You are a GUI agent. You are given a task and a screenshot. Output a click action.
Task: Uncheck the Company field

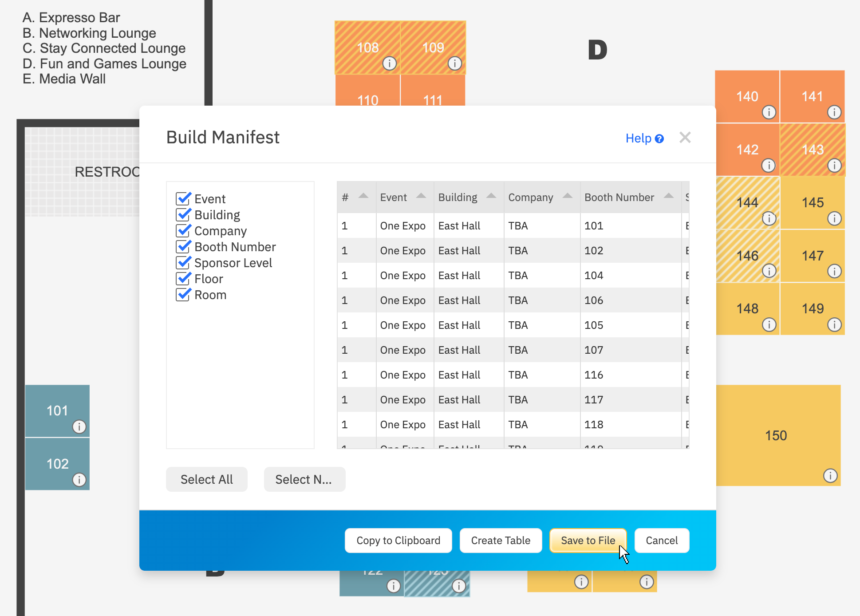click(x=183, y=231)
